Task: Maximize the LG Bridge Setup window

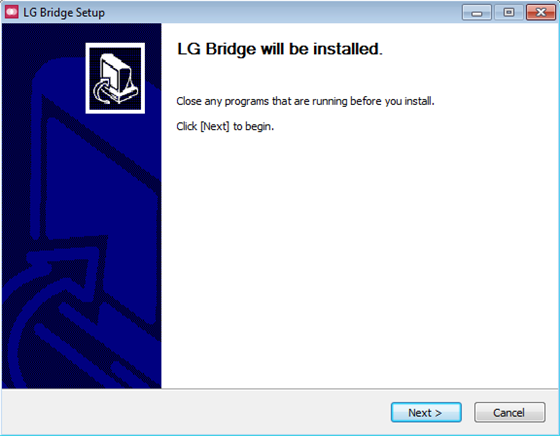Action: [509, 12]
